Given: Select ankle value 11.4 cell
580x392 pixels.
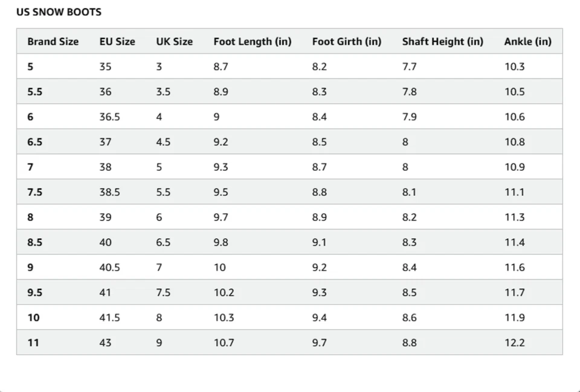Looking at the screenshot, I should [515, 242].
